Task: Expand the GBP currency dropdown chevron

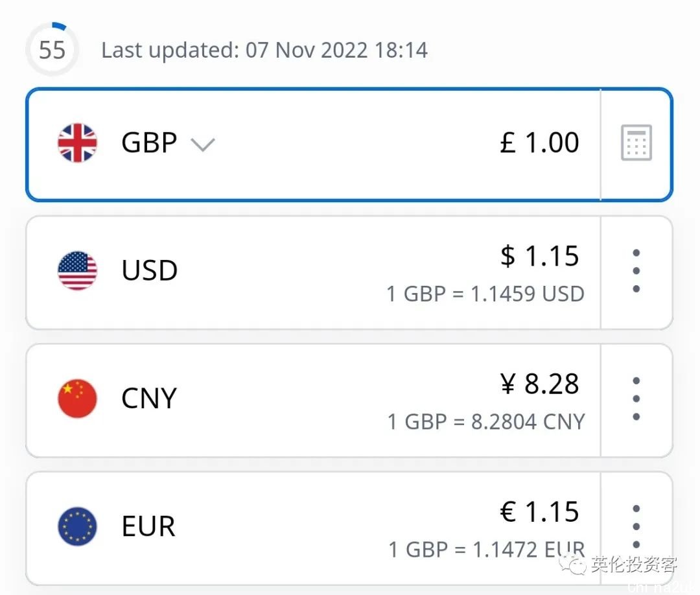Action: [203, 145]
